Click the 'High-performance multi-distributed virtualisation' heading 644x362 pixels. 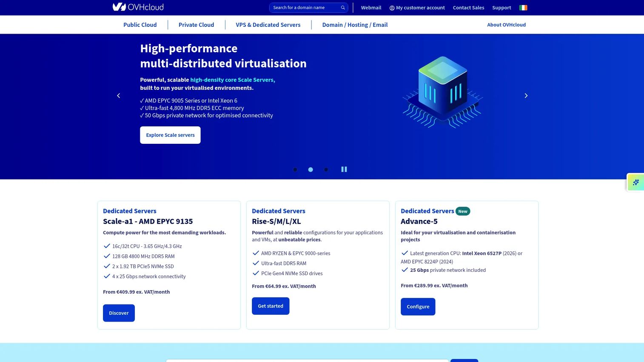[x=223, y=56]
